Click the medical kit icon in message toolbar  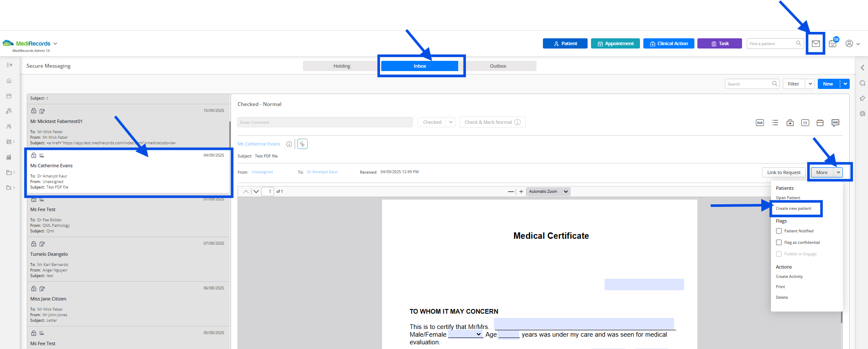tap(790, 123)
